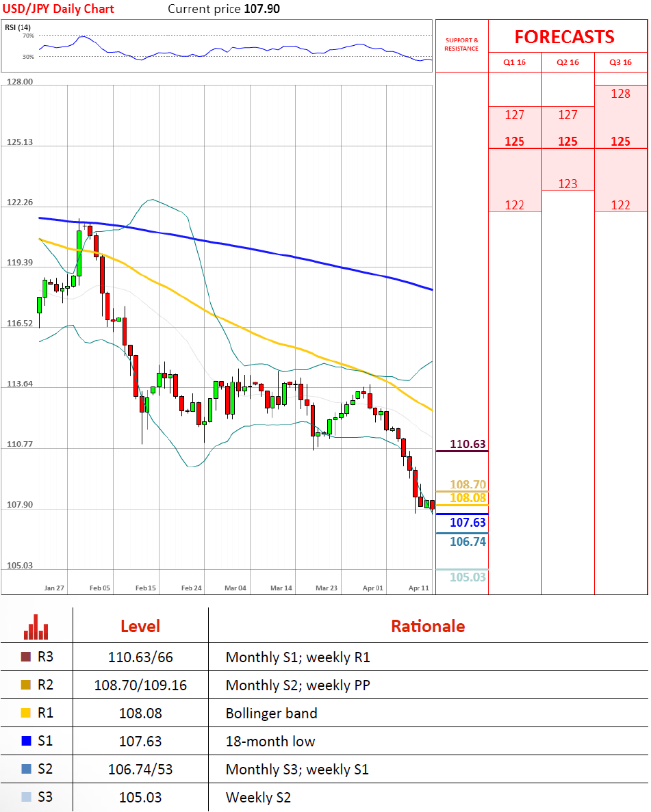This screenshot has height=812, width=651.
Task: Click the Weekly S2 rationale
Action: click(x=258, y=797)
